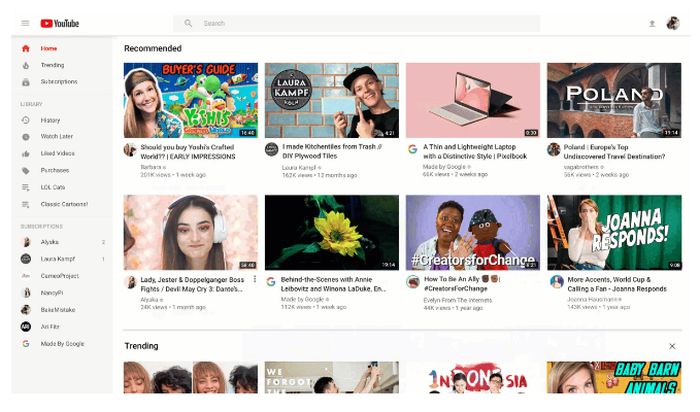Click the YouTube logo

tap(59, 23)
